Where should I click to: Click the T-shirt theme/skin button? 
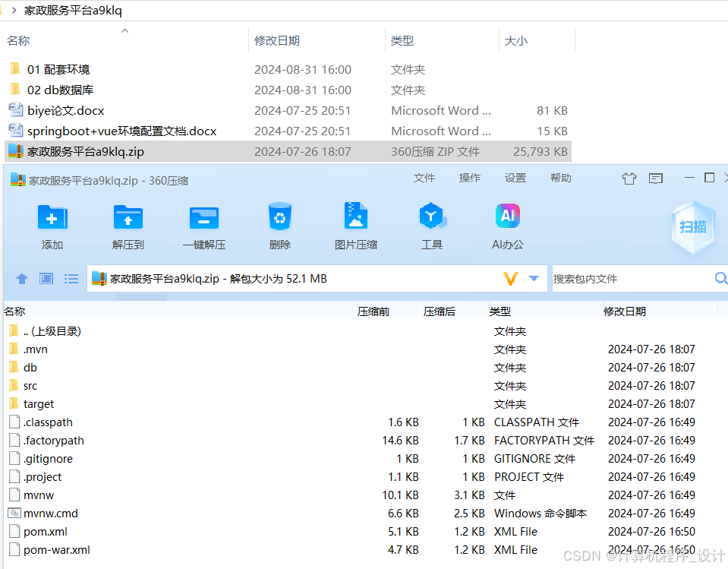(629, 178)
